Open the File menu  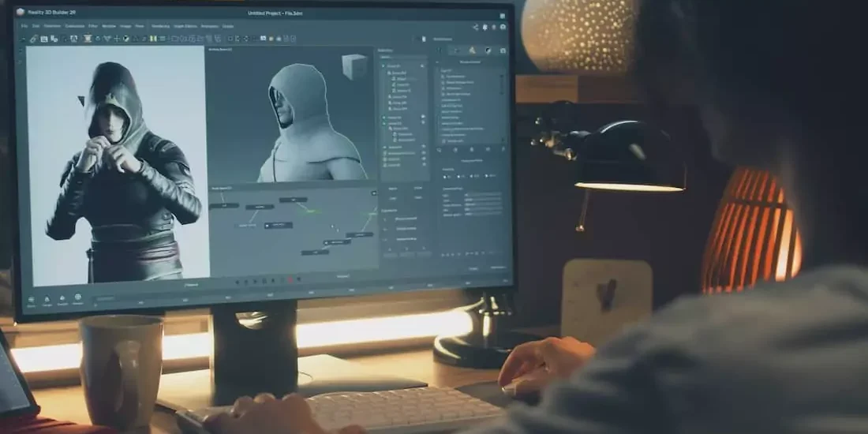(24, 26)
